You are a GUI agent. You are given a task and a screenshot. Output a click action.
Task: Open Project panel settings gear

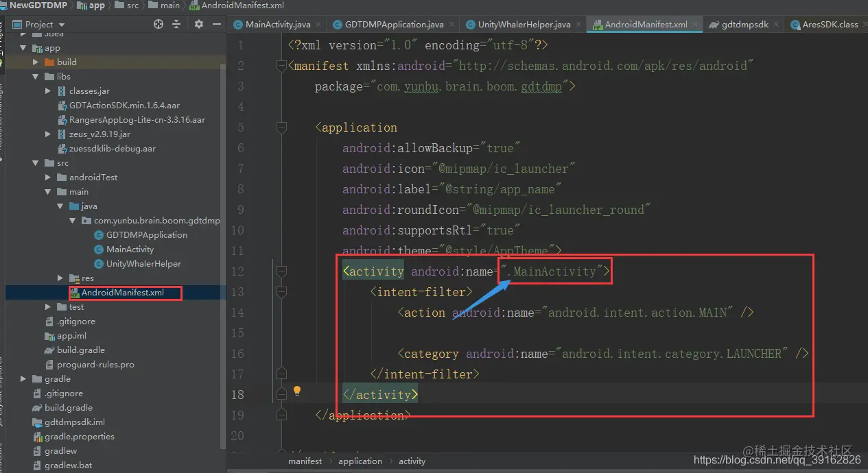pos(199,24)
